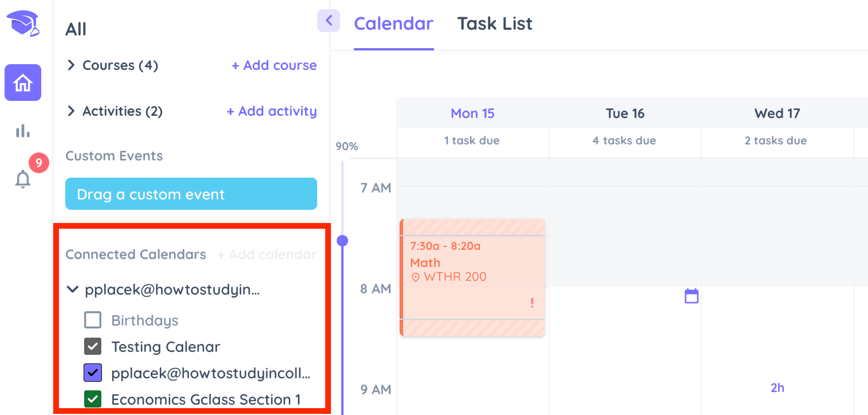Image resolution: width=868 pixels, height=415 pixels.
Task: Open the notifications bell icon
Action: point(23,179)
